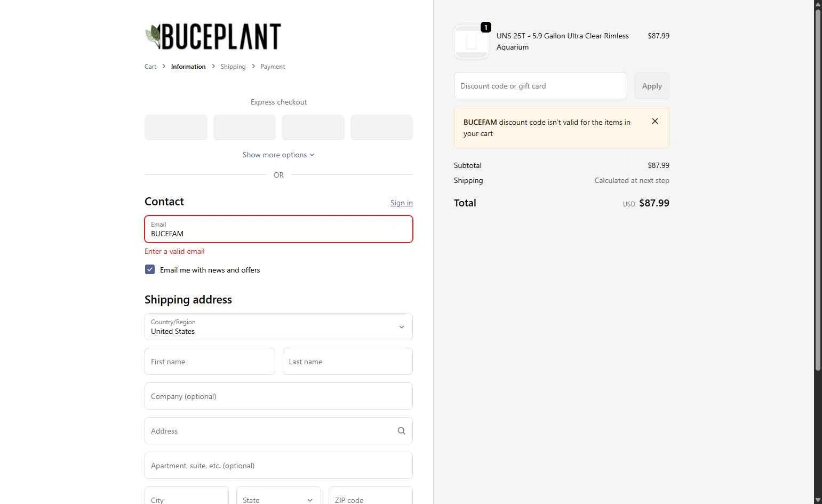Click 'Calculated at next step' shipping text
Viewport: 822px width, 504px height.
pos(632,180)
